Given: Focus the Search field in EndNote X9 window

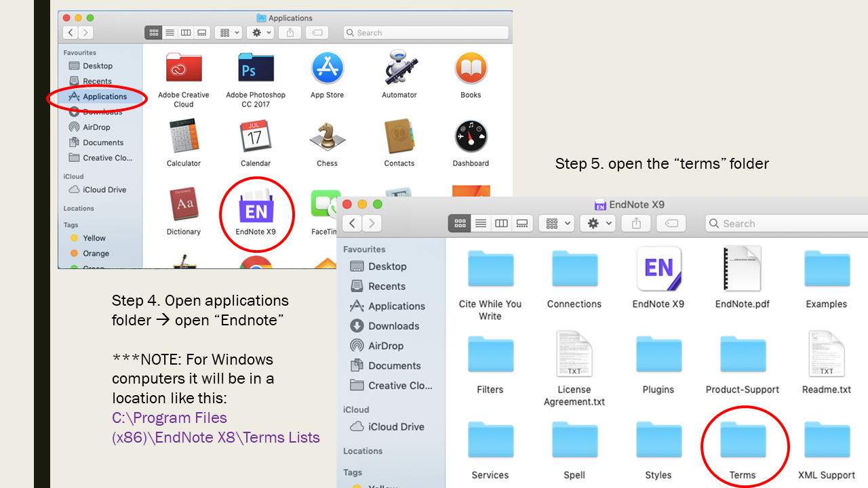Looking at the screenshot, I should click(787, 223).
